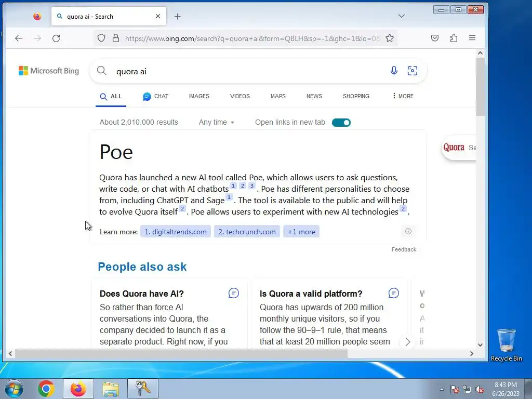The image size is (532, 399).
Task: Open File Explorer from the taskbar
Action: pyautogui.click(x=111, y=389)
